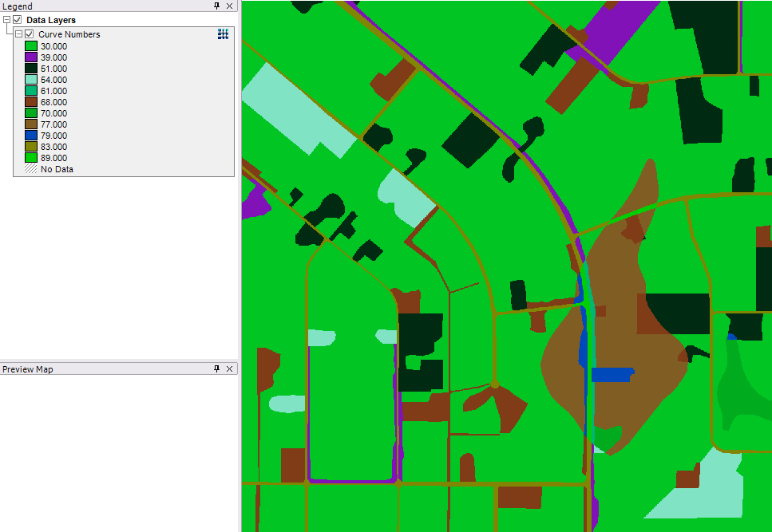Click the purple 39.000 color swatch

(x=31, y=57)
